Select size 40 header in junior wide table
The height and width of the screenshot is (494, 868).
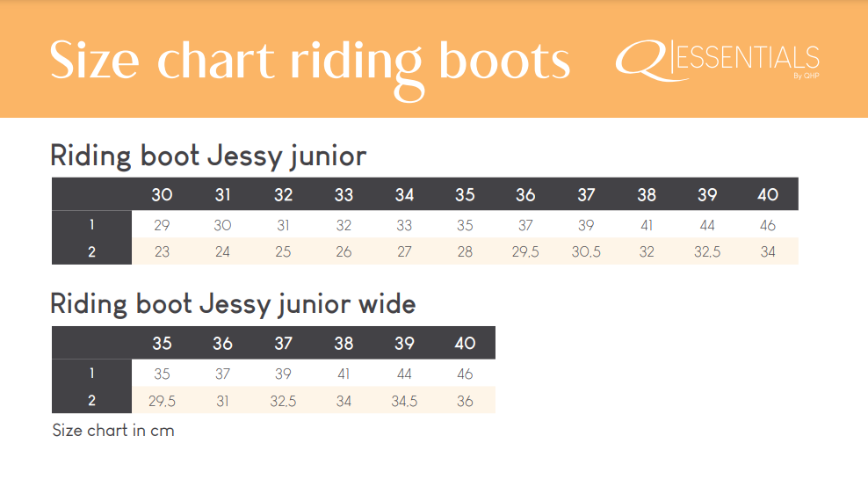465,344
